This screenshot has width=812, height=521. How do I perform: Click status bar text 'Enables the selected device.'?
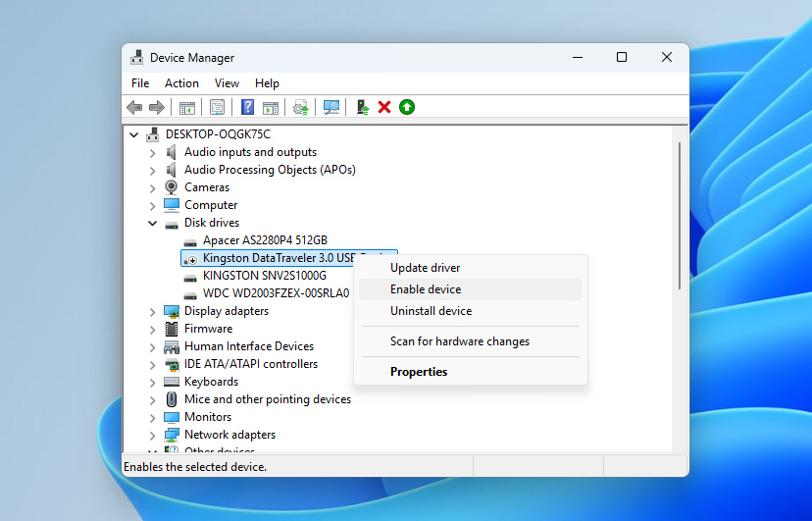(x=195, y=467)
